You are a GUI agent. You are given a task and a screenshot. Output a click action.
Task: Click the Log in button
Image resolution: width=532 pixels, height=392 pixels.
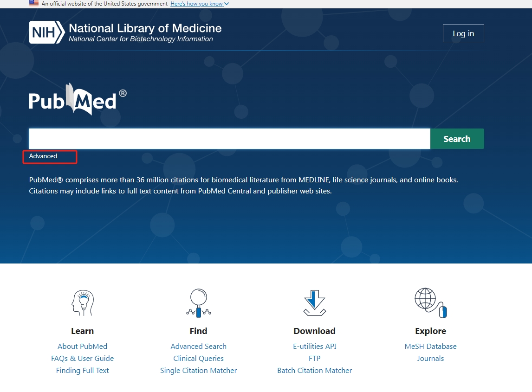[463, 33]
